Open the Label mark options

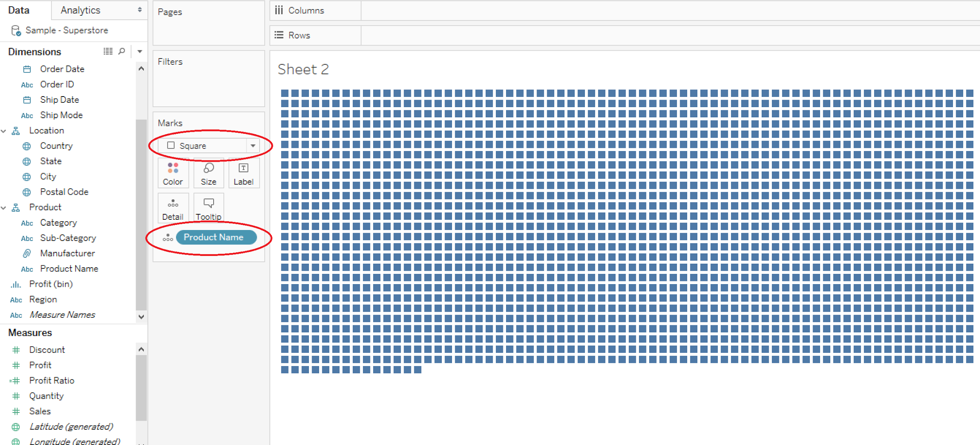click(243, 173)
